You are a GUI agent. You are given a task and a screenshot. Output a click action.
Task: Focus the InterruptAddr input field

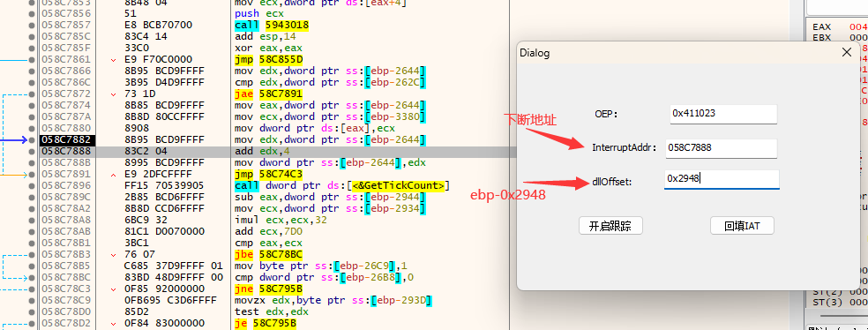coord(722,148)
